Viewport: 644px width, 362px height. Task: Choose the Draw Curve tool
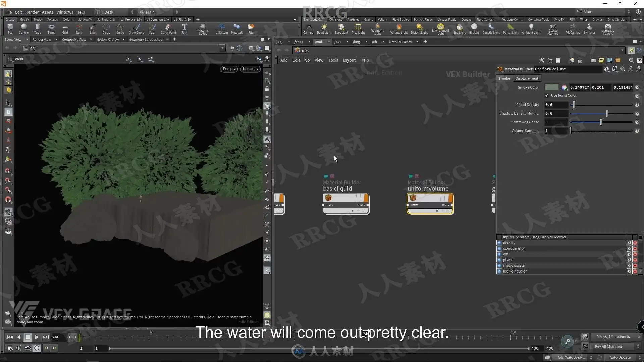(x=136, y=28)
